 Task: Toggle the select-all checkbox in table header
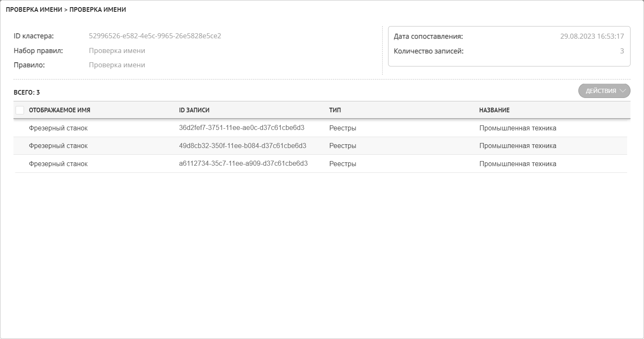[20, 110]
